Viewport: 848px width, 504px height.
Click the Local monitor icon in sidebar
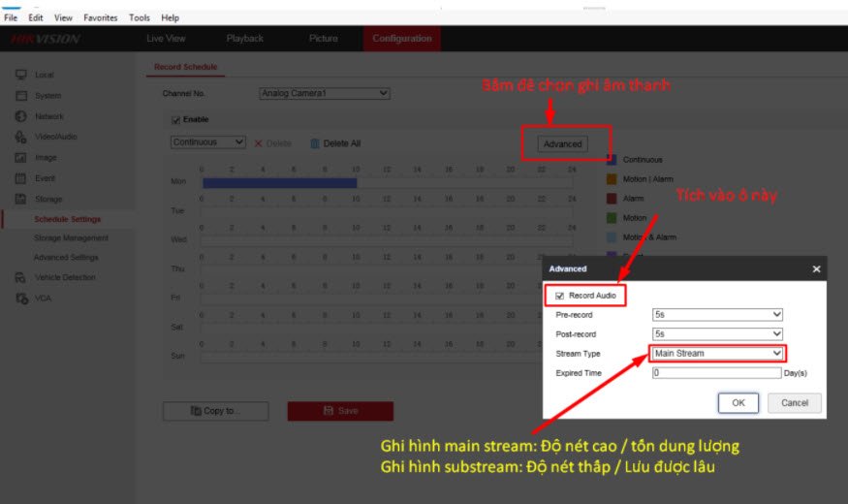(19, 75)
